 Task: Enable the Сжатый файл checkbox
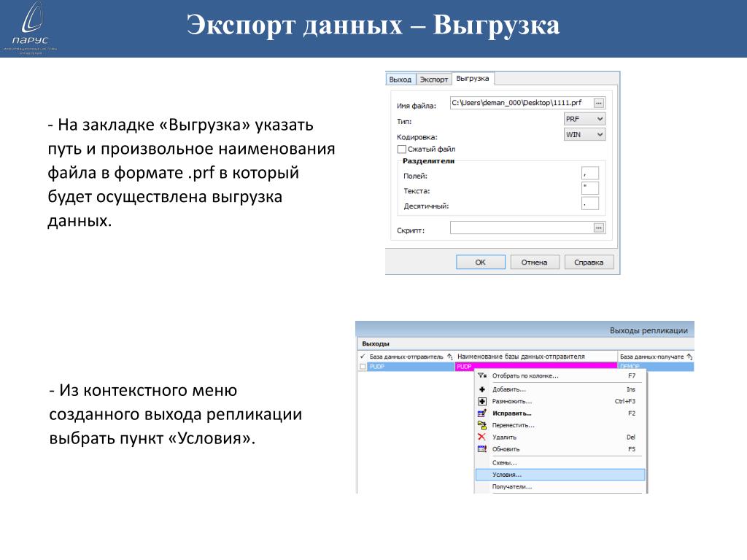coord(402,149)
